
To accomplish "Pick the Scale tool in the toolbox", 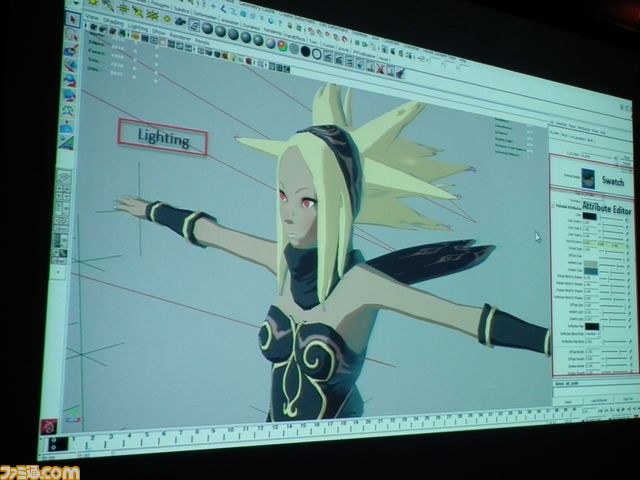I will 69,95.
